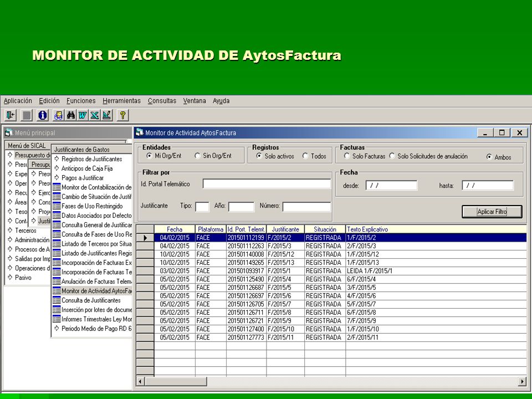Click the Consulta de Justificantes form icon
532x399 pixels.
click(x=57, y=300)
